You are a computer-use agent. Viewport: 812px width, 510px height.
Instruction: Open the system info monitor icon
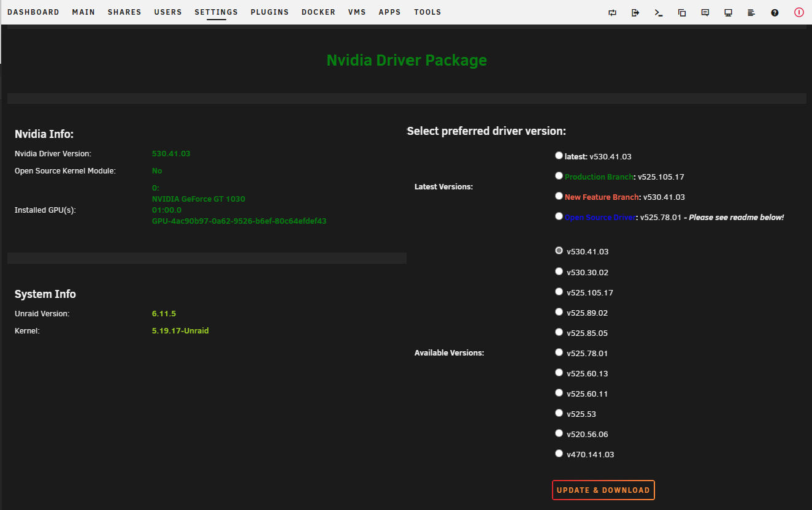coord(728,12)
